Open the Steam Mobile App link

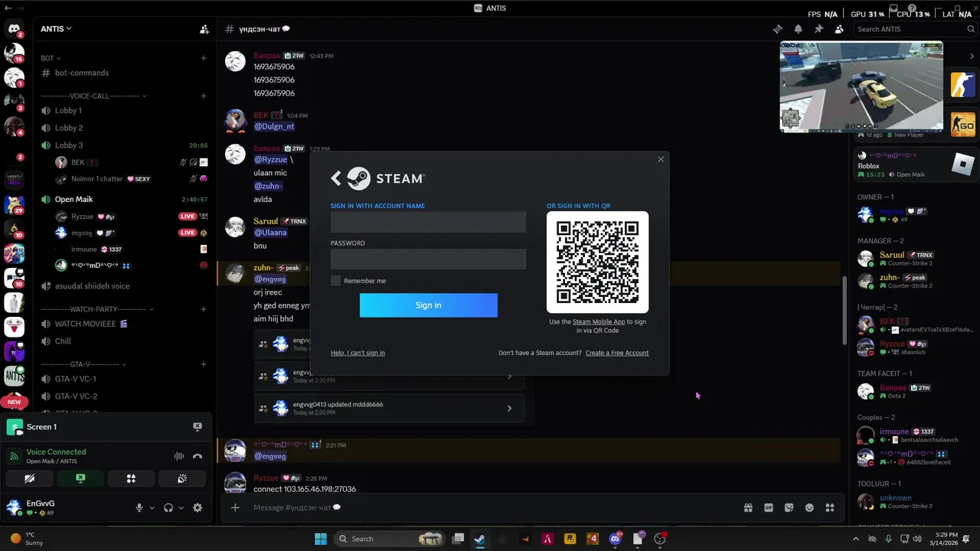click(599, 322)
